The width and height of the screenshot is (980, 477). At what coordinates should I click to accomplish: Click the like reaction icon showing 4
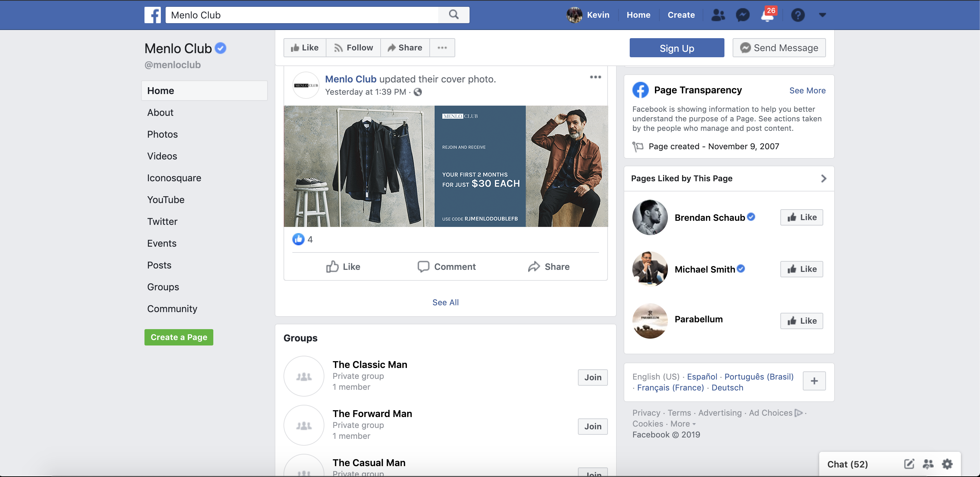click(x=298, y=239)
